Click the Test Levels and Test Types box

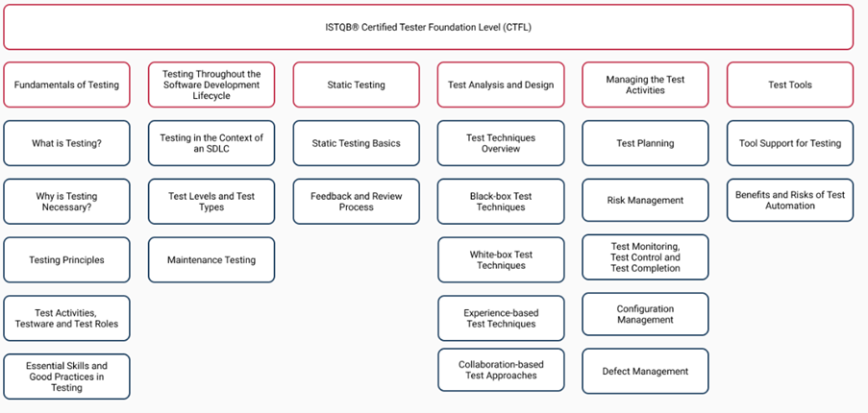211,202
